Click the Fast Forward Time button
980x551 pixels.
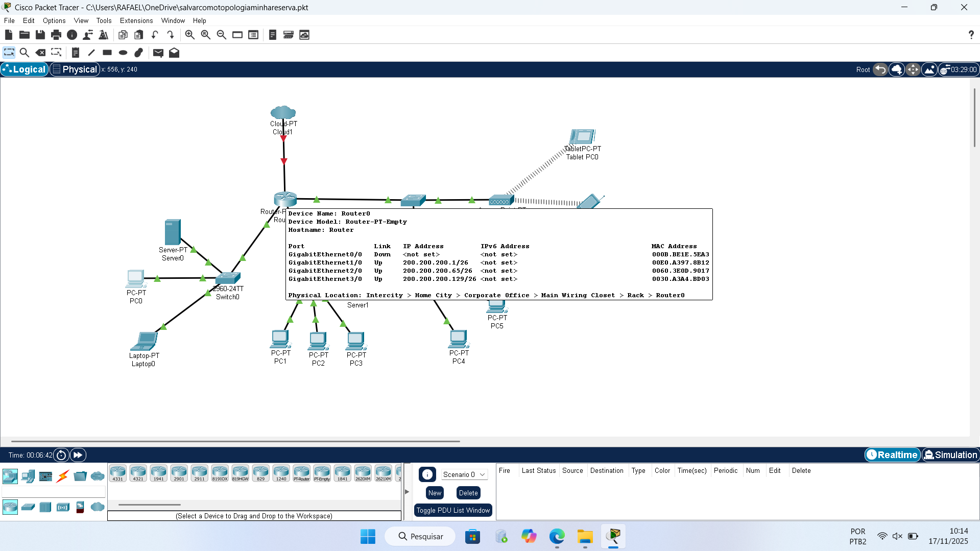pos(78,455)
